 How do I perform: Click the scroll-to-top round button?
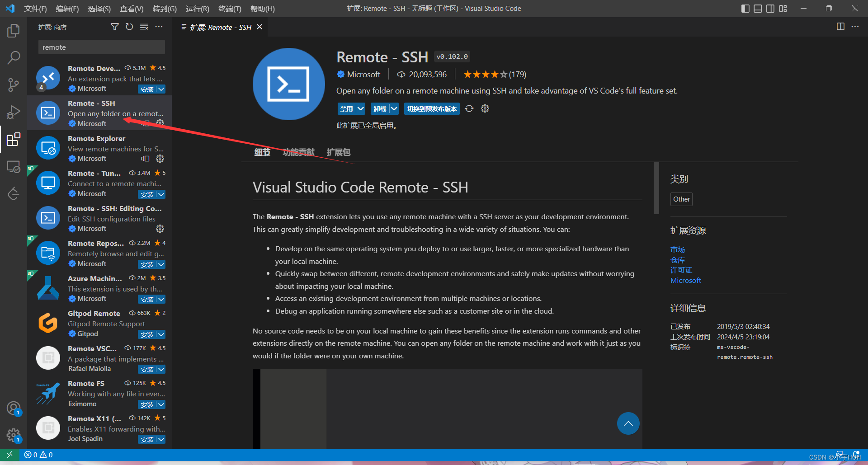[628, 423]
